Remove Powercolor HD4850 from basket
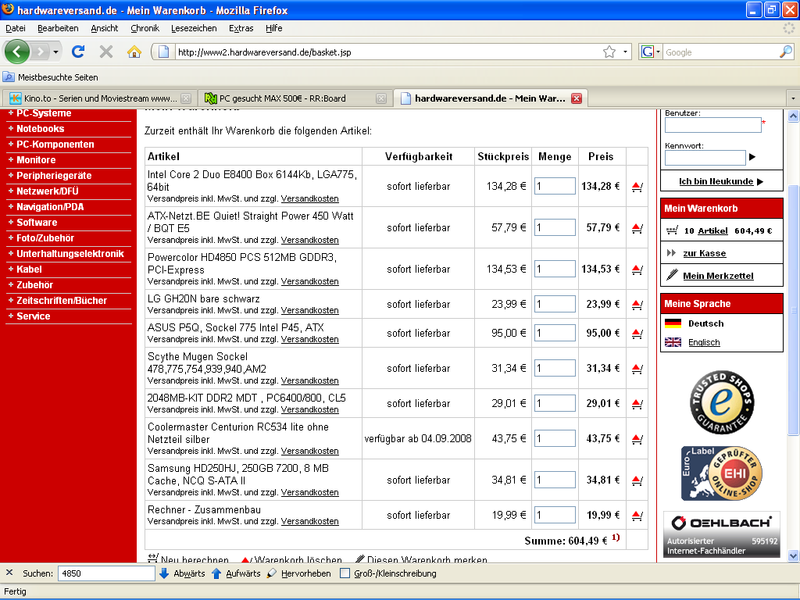The width and height of the screenshot is (800, 600). coord(637,269)
